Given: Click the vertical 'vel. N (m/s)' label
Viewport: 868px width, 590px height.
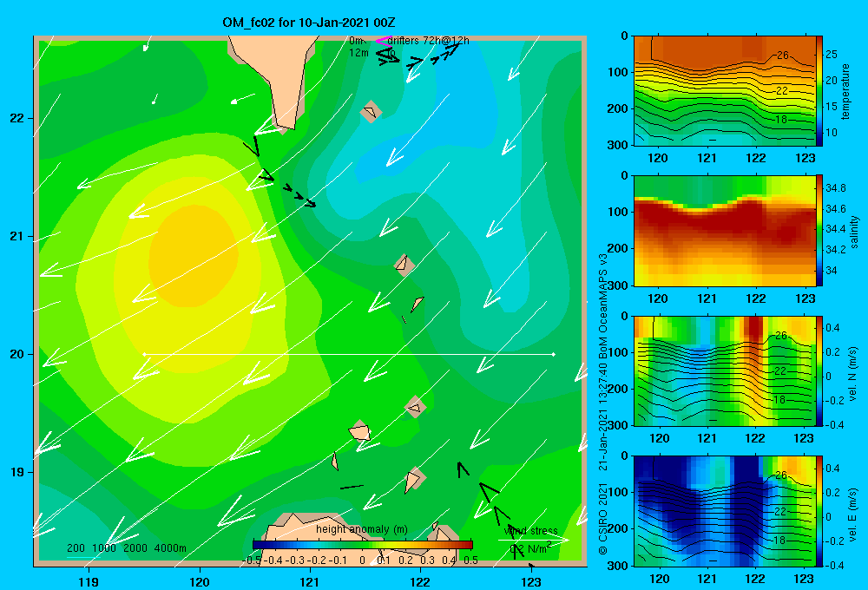Looking at the screenshot, I should click(x=853, y=374).
